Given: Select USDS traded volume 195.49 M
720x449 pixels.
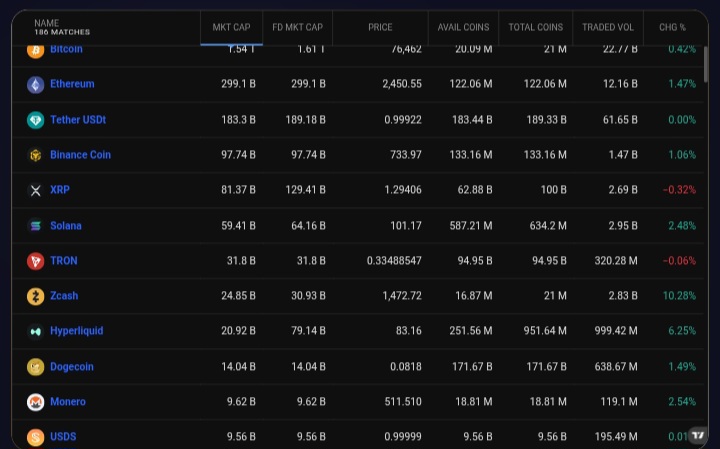Looking at the screenshot, I should point(616,437).
